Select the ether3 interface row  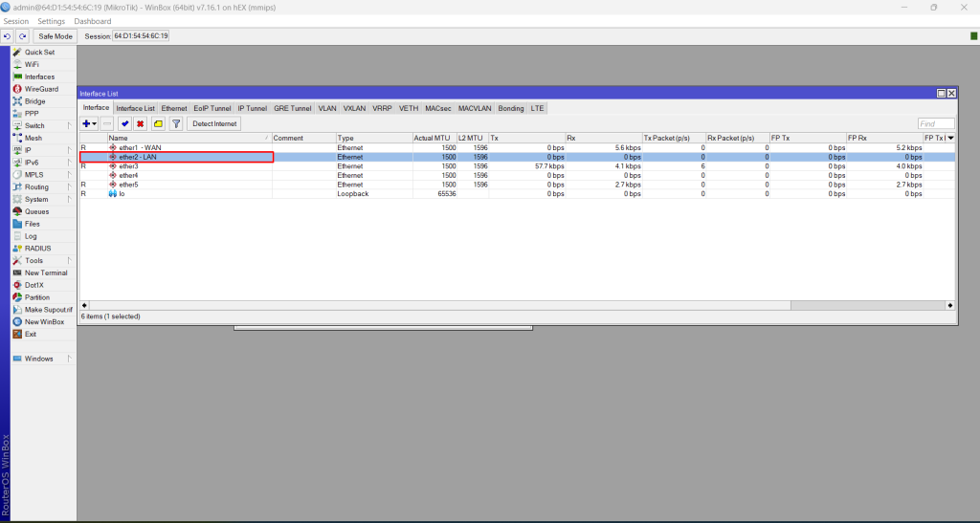[x=517, y=166]
